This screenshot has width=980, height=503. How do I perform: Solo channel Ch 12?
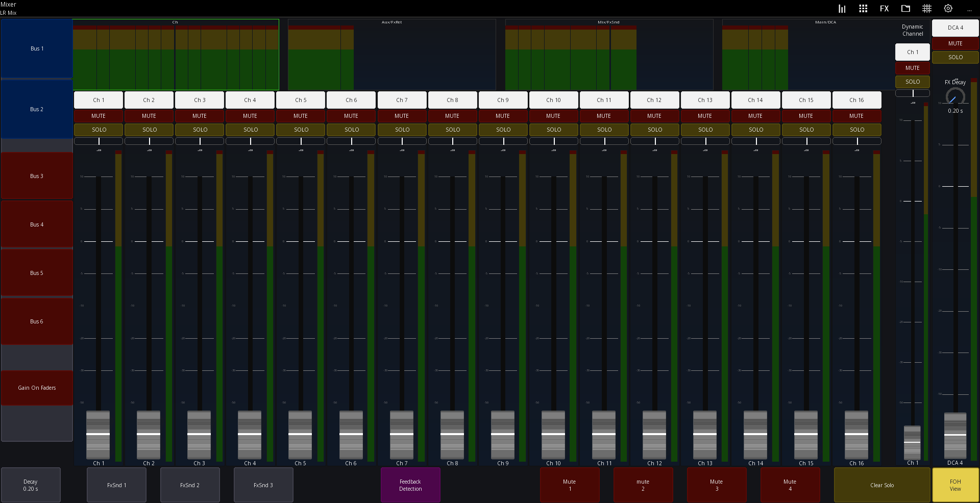[x=654, y=130]
